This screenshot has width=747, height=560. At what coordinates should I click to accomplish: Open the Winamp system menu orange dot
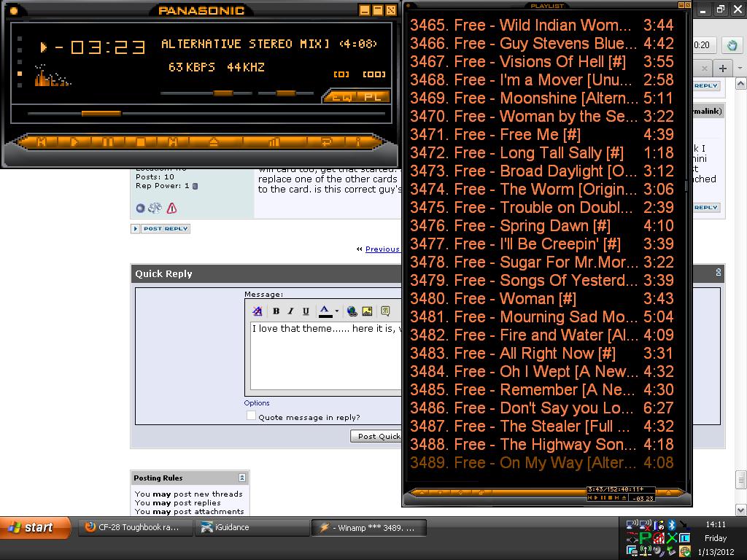point(13,10)
